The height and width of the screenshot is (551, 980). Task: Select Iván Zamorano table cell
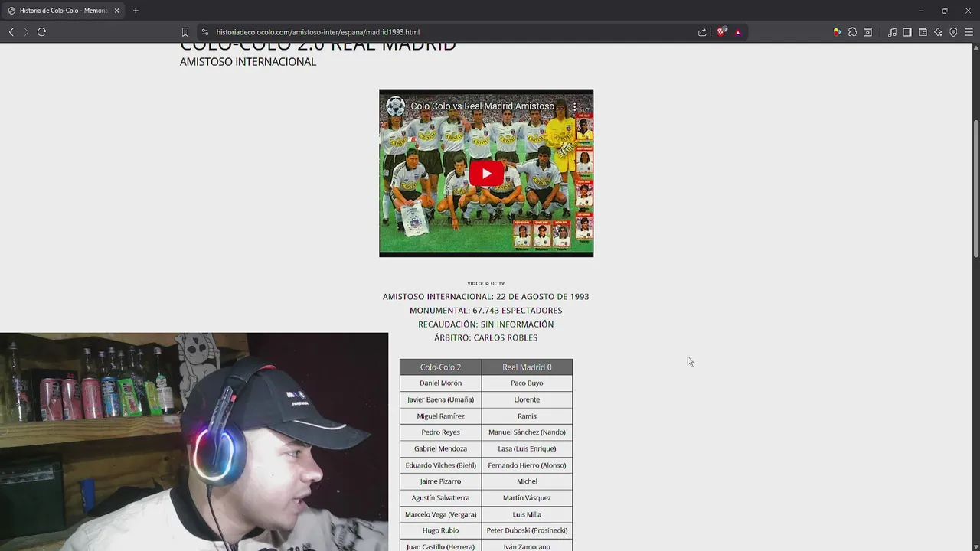pos(527,546)
